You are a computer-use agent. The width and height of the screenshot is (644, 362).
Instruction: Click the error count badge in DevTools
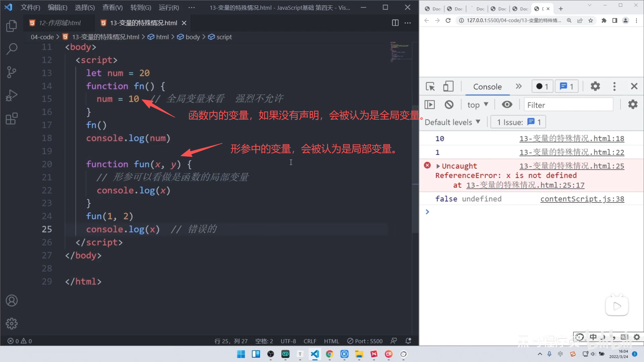(x=542, y=86)
